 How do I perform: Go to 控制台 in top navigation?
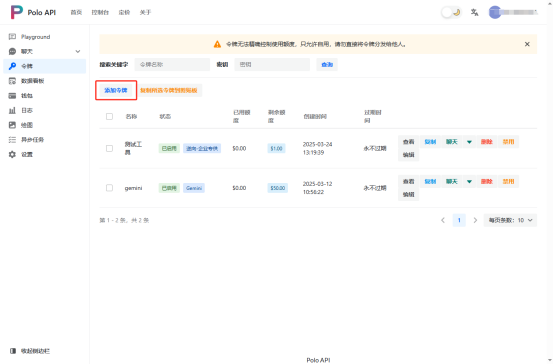click(x=100, y=12)
